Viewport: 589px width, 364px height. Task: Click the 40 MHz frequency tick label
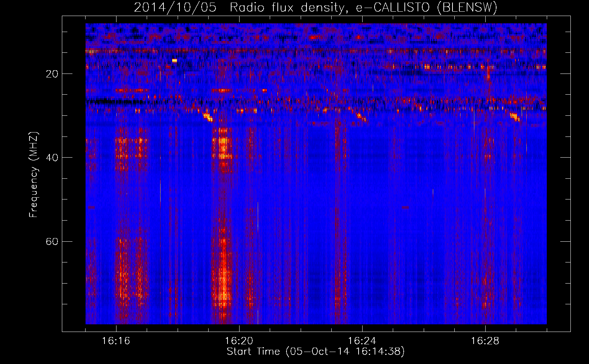[52, 158]
